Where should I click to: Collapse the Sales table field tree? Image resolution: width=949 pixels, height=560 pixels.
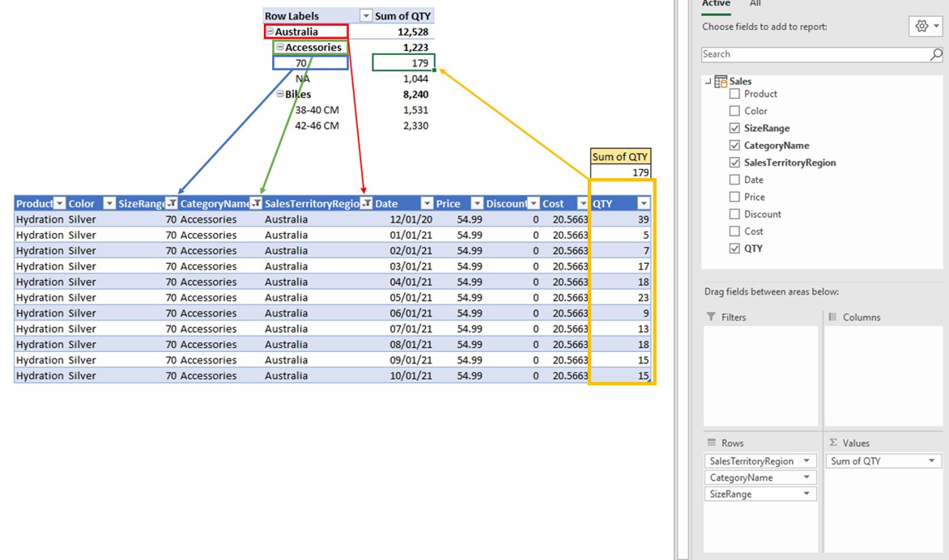pyautogui.click(x=709, y=81)
